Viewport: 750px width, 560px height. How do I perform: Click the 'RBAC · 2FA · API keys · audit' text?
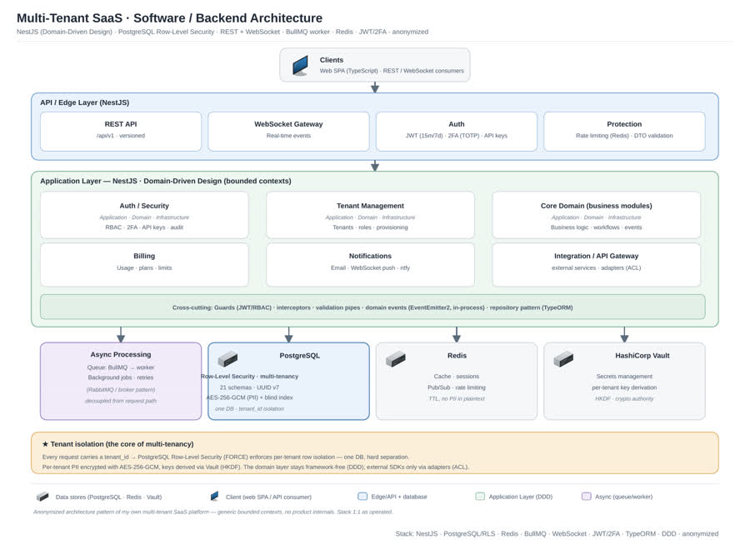[144, 227]
